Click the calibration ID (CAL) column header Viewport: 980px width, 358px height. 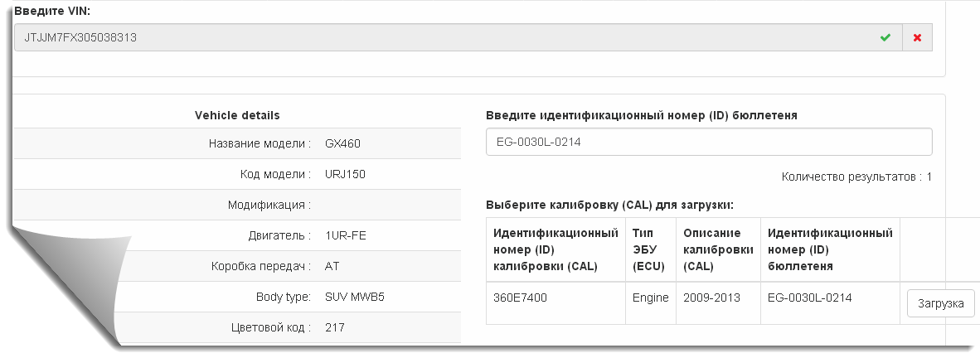tap(555, 249)
